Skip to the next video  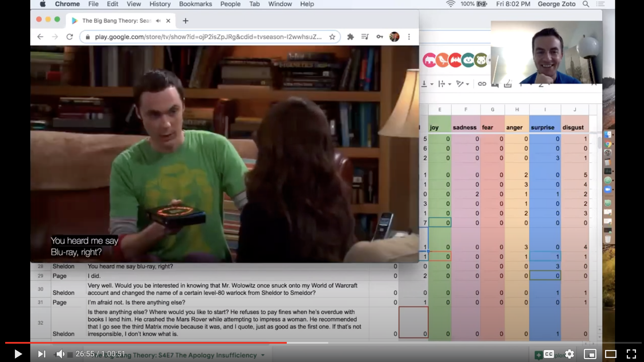click(42, 354)
